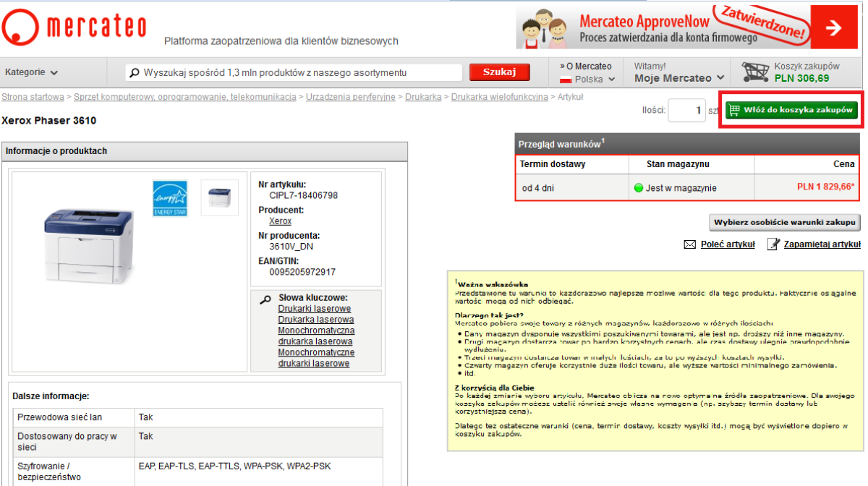Click the cart total PLN 306,69
The image size is (868, 486).
[x=801, y=78]
